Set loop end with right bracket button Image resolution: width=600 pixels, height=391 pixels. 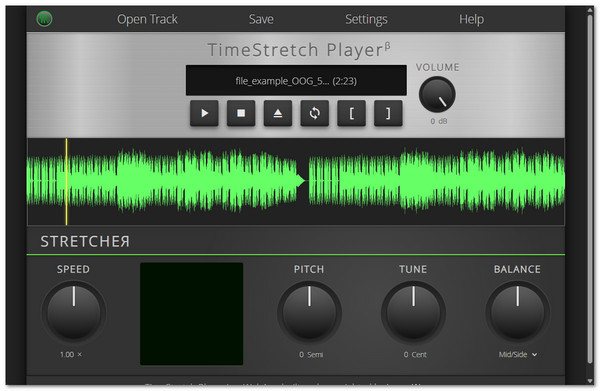click(388, 113)
